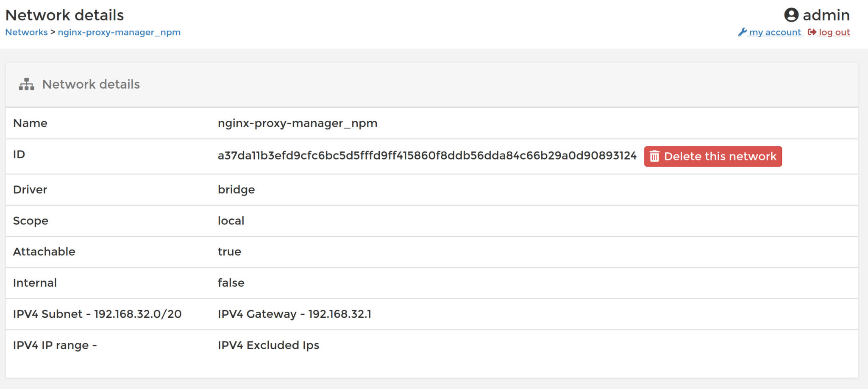Click the nginx-proxy-manager_npm breadcrumb item
868x389 pixels.
(x=119, y=32)
